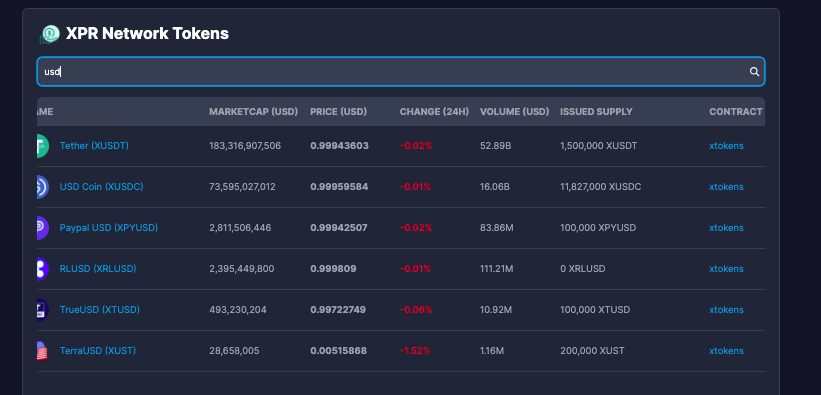Sort by the MARKETCAP (USD) column header

253,112
